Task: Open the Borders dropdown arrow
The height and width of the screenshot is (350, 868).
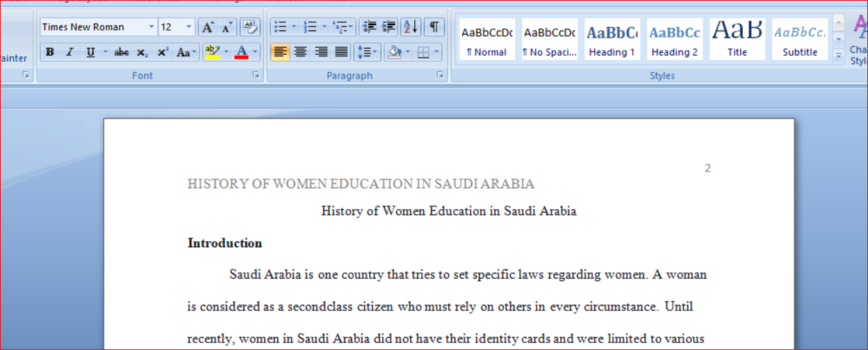Action: click(x=437, y=52)
